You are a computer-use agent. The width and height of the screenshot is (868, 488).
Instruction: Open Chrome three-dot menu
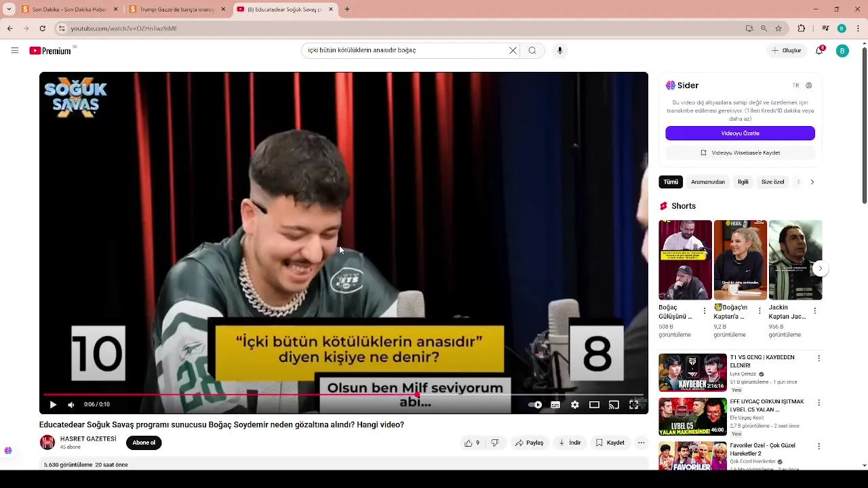coord(857,28)
